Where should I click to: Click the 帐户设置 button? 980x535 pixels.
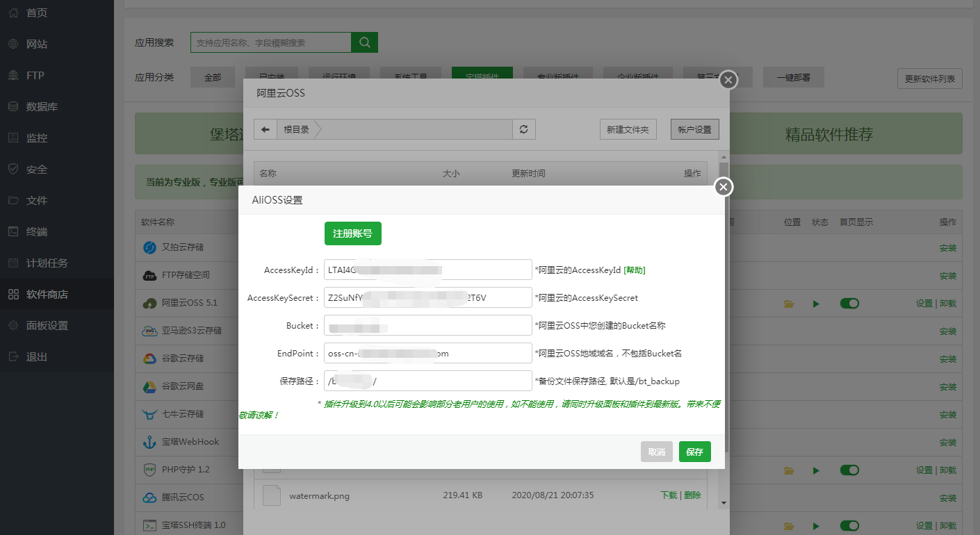pyautogui.click(x=695, y=129)
